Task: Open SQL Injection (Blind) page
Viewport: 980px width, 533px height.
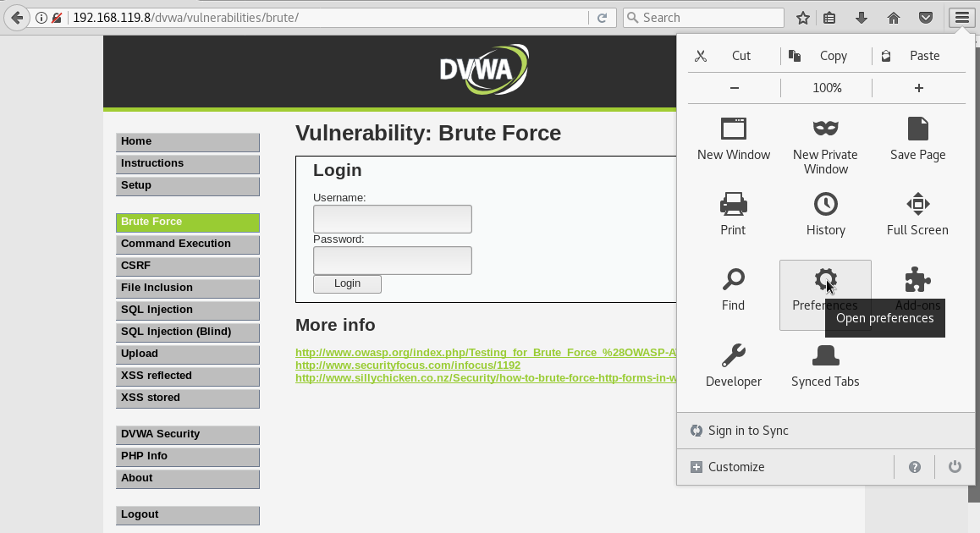Action: click(188, 332)
